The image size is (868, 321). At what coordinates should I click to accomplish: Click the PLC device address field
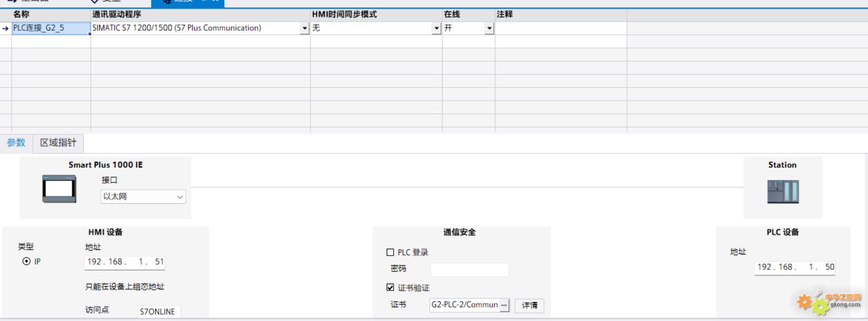[795, 267]
